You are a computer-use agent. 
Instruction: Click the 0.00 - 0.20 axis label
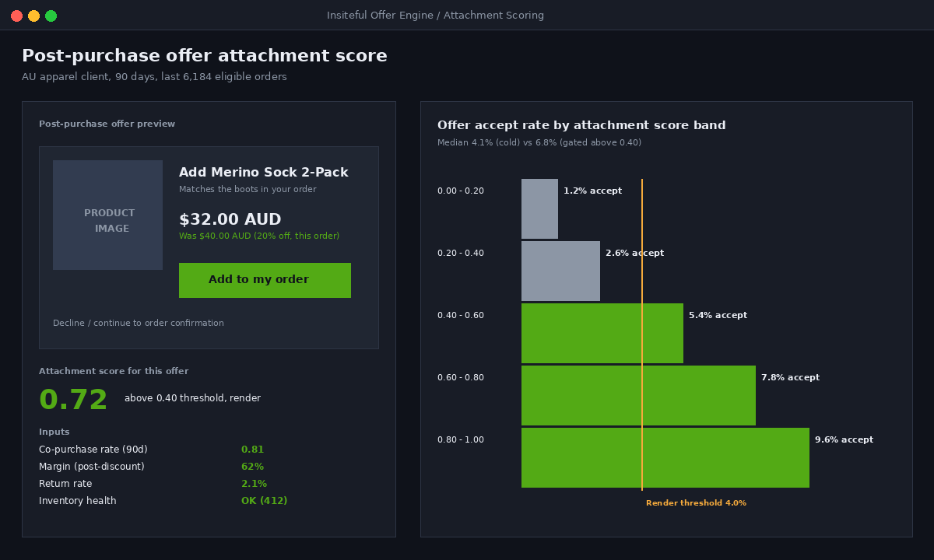[461, 191]
